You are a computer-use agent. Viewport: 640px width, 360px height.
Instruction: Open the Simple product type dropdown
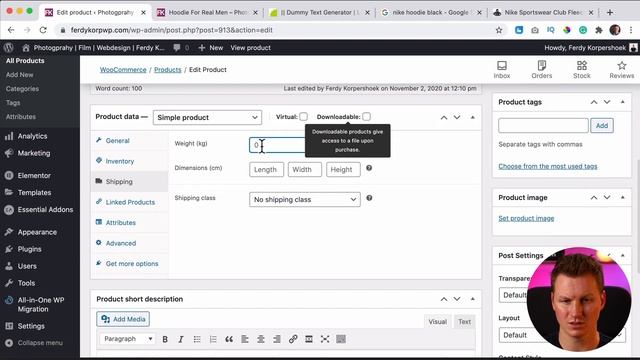point(207,118)
